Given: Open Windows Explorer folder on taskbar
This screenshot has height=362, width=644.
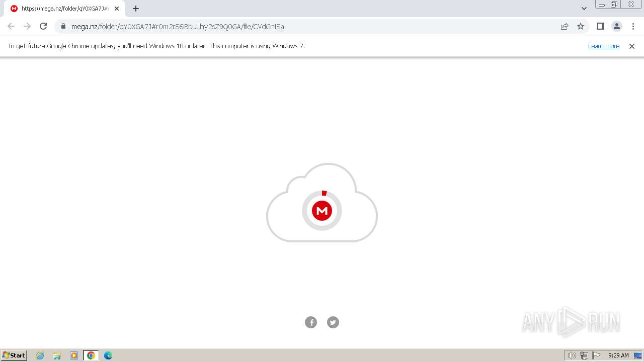Looking at the screenshot, I should click(57, 355).
